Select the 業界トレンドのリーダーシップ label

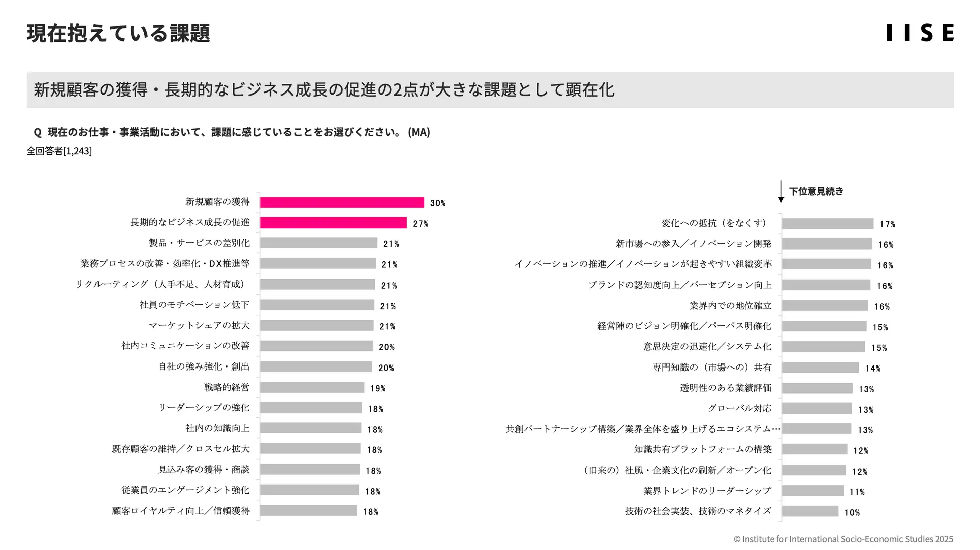[707, 491]
